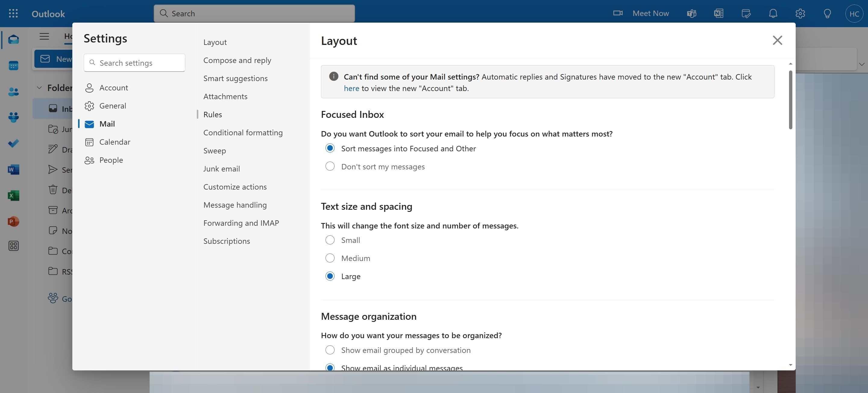The height and width of the screenshot is (393, 868).
Task: Click the Archive folder icon
Action: 53,210
